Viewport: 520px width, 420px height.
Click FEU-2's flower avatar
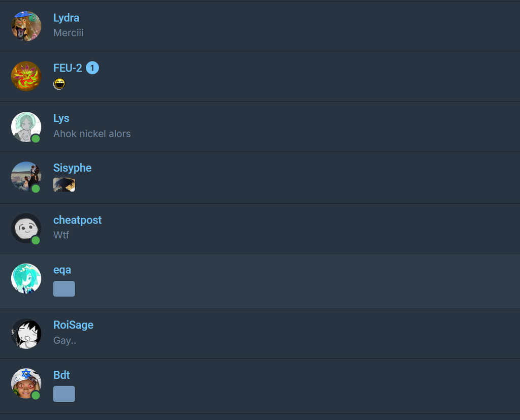(x=26, y=76)
